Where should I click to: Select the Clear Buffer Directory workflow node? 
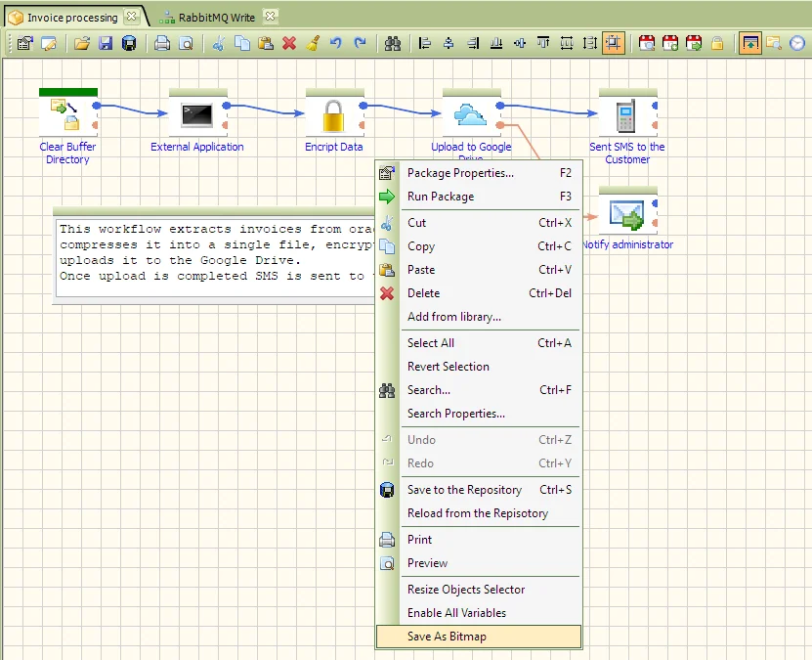pyautogui.click(x=67, y=115)
